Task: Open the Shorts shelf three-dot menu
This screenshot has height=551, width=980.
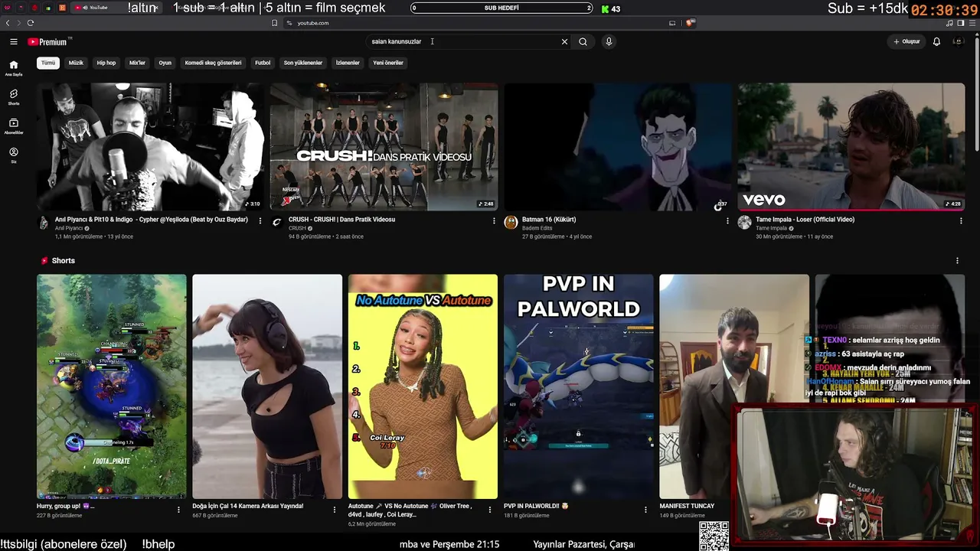Action: (x=957, y=261)
